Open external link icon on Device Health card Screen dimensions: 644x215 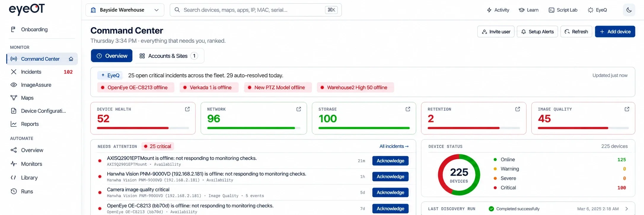[x=187, y=109]
